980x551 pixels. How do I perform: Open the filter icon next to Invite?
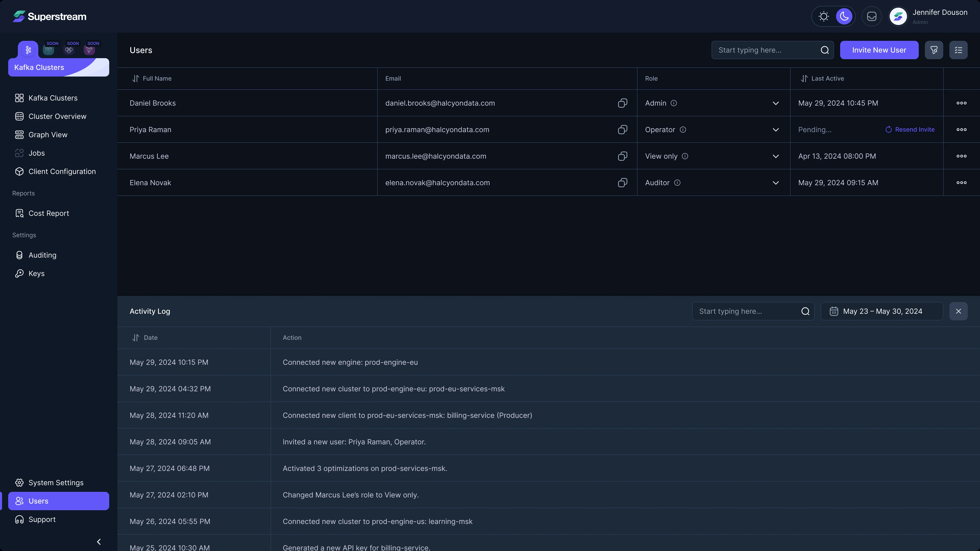point(934,50)
